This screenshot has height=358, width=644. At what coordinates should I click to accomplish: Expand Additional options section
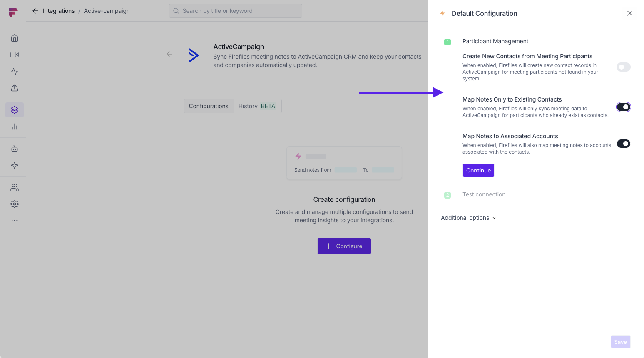point(468,218)
